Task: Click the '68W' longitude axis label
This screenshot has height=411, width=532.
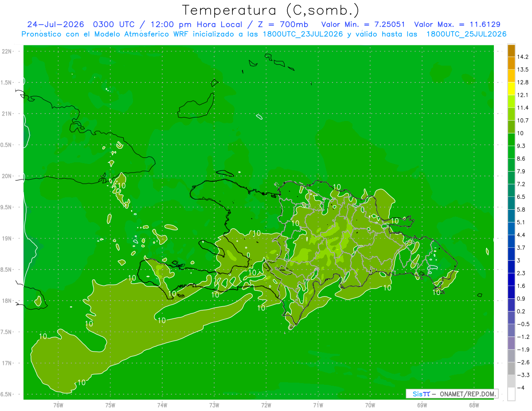Action: (474, 405)
